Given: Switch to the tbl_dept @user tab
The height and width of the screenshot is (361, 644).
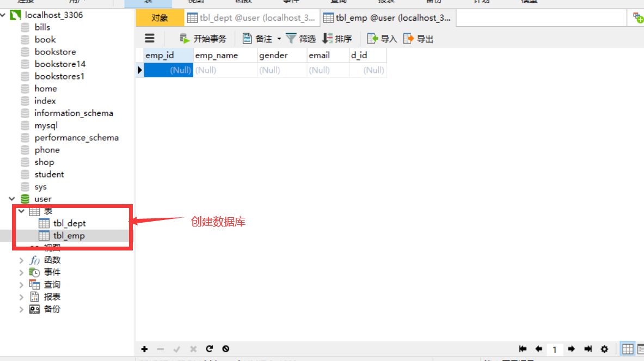Looking at the screenshot, I should point(252,17).
